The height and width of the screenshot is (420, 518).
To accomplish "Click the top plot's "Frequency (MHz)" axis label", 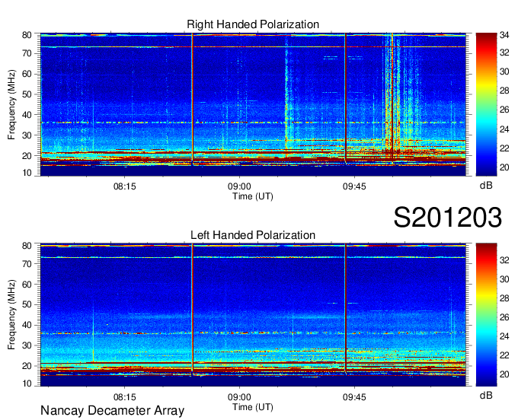I will pyautogui.click(x=11, y=104).
